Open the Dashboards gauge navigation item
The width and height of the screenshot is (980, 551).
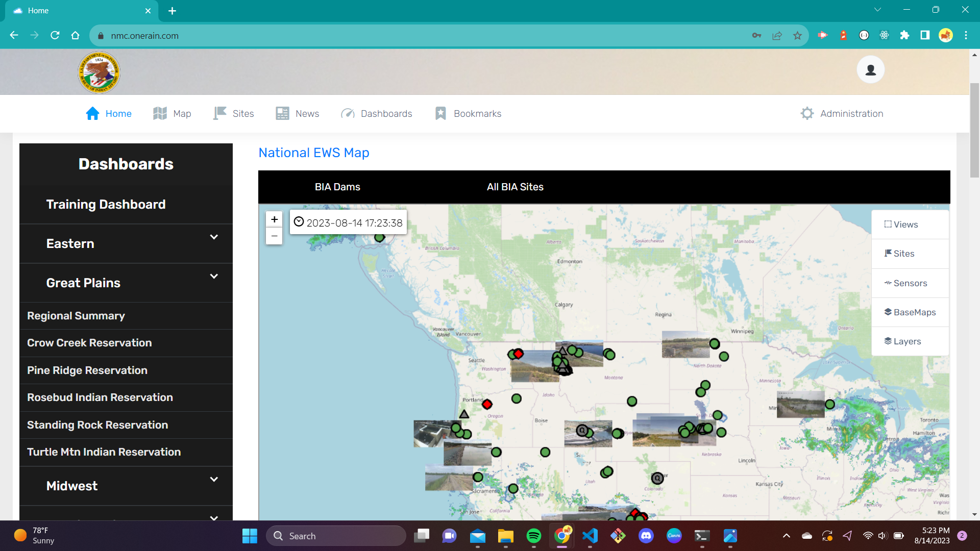coord(376,113)
